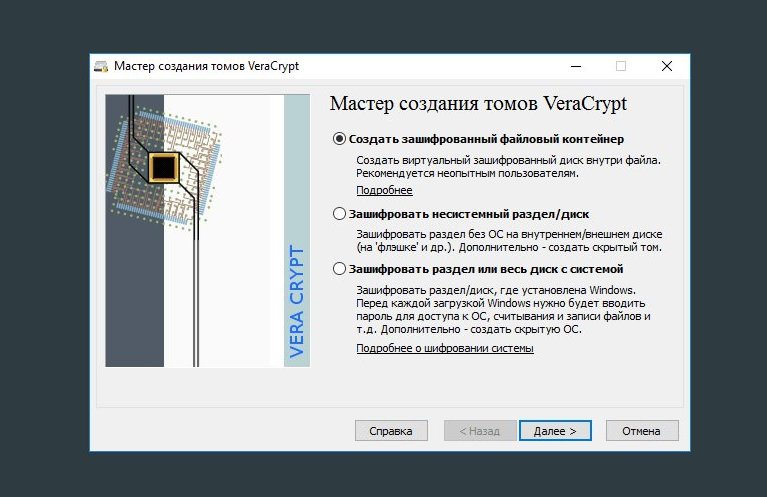Viewport: 767px width, 497px height.
Task: Close the VeraCrypt wizard window
Action: (667, 66)
